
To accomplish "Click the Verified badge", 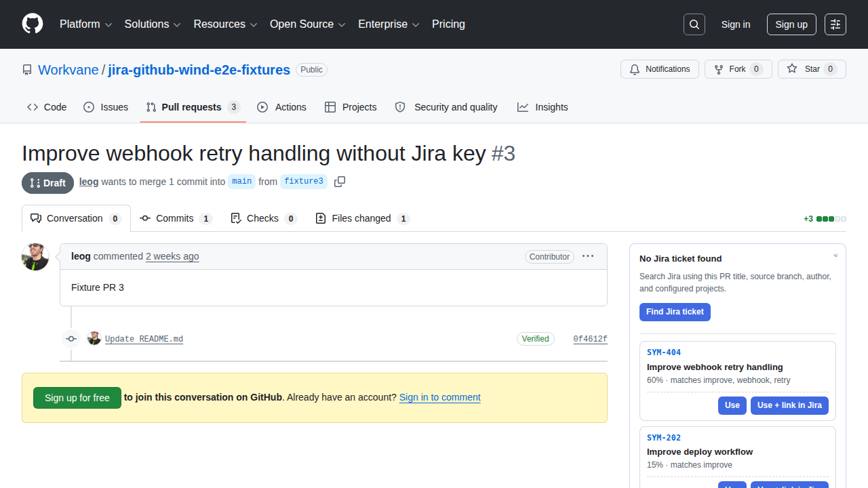I will click(x=536, y=339).
